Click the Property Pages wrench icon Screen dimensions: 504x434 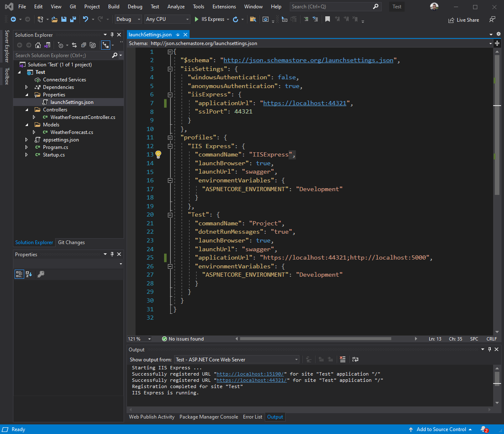click(41, 274)
